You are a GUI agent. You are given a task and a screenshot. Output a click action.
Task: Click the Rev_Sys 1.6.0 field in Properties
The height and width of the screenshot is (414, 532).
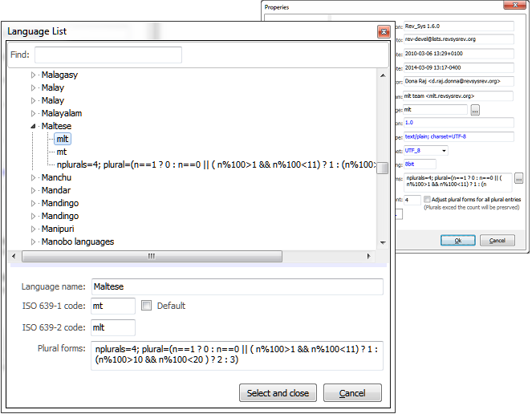pos(458,26)
